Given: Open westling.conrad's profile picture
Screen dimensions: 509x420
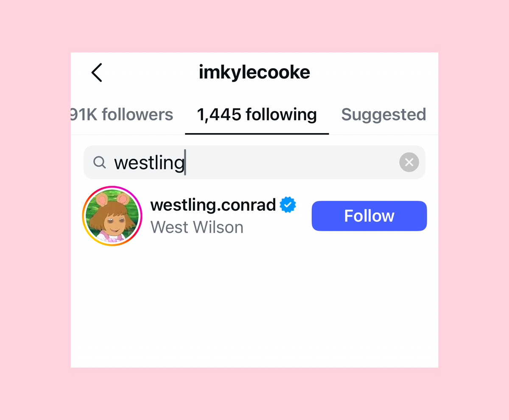Looking at the screenshot, I should 112,216.
